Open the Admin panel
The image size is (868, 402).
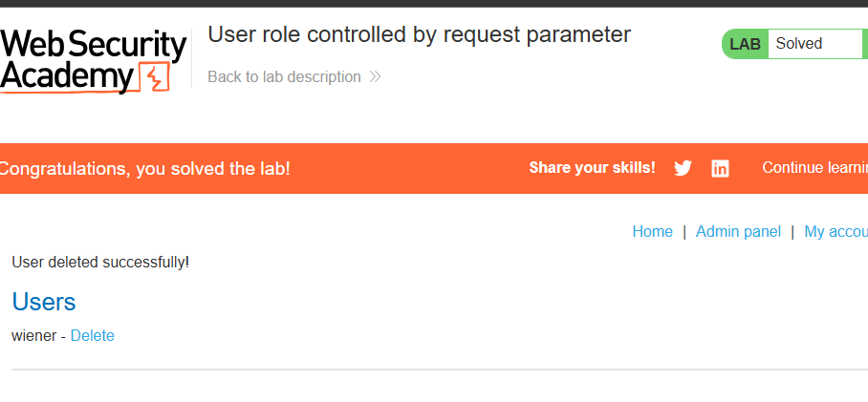[x=738, y=231]
